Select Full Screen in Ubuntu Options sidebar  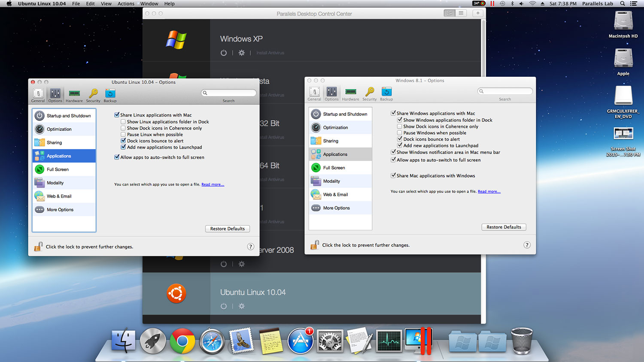point(64,169)
